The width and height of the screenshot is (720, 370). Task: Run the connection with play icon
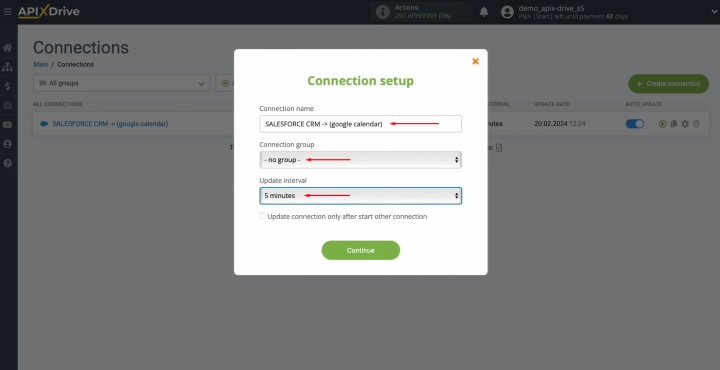(662, 124)
